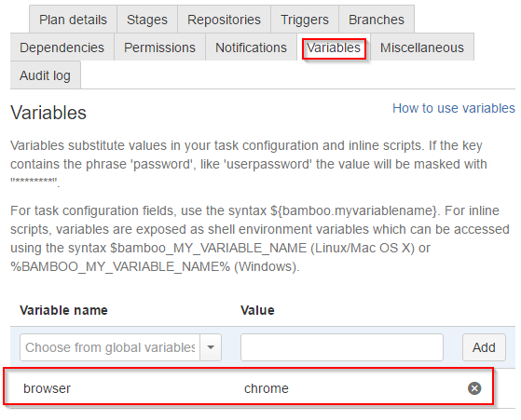Click the empty Value input field
The height and width of the screenshot is (420, 521).
point(341,347)
